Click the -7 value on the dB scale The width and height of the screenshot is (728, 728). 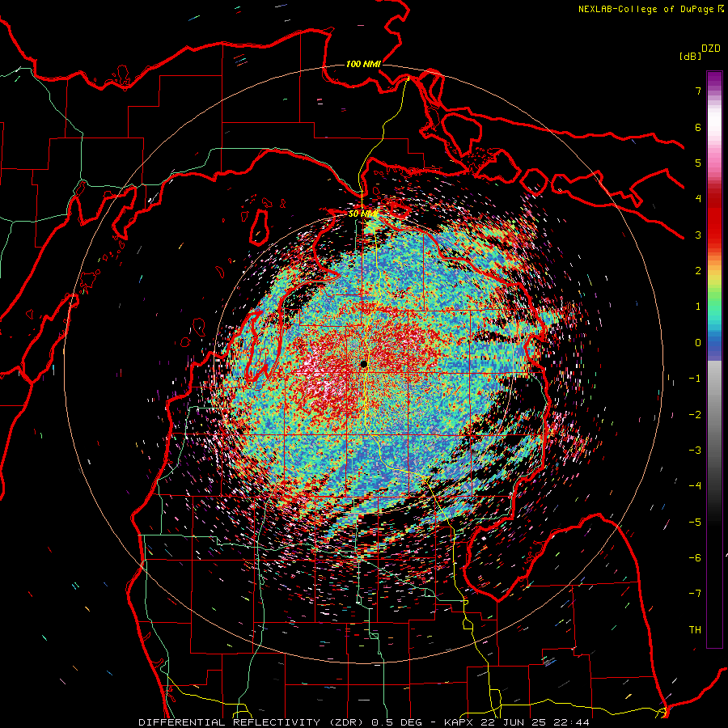(x=695, y=594)
